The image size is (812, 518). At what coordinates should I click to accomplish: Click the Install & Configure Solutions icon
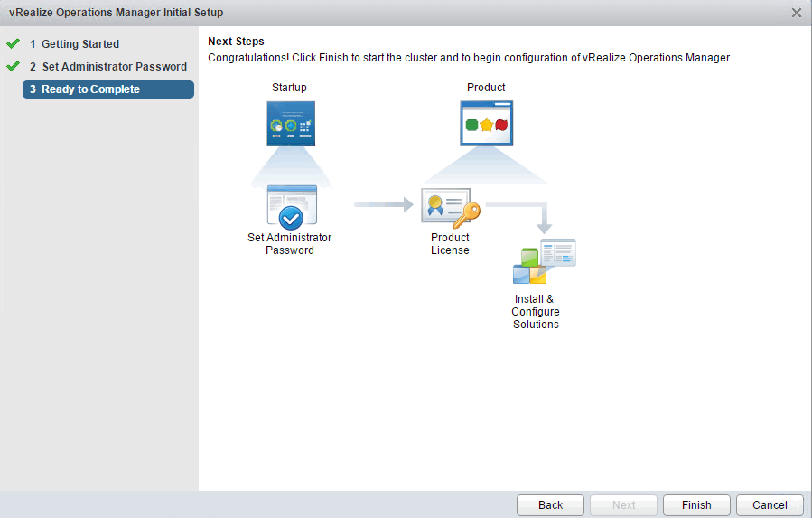tap(545, 261)
